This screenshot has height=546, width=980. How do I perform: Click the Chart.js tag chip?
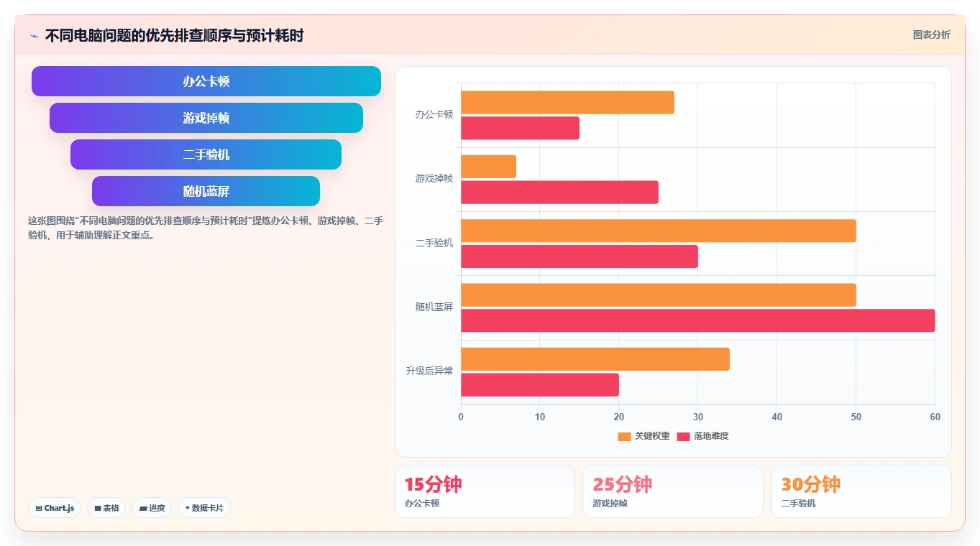pyautogui.click(x=55, y=508)
